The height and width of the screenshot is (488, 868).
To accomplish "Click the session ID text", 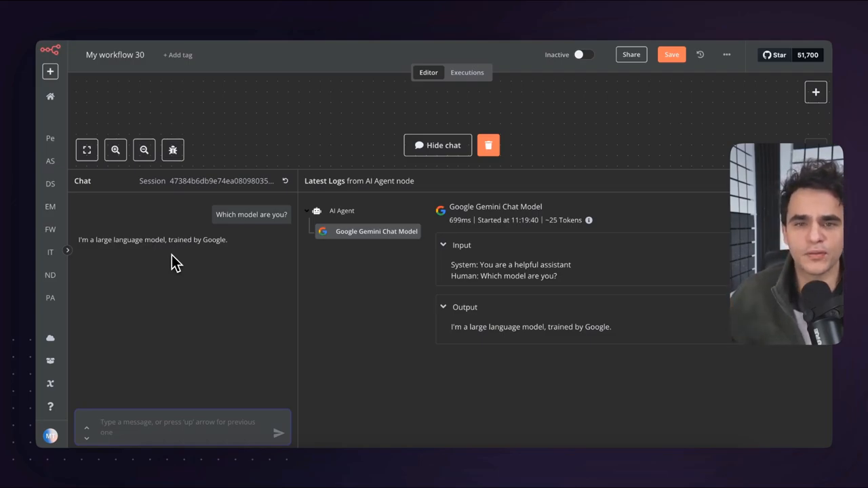I will [222, 181].
